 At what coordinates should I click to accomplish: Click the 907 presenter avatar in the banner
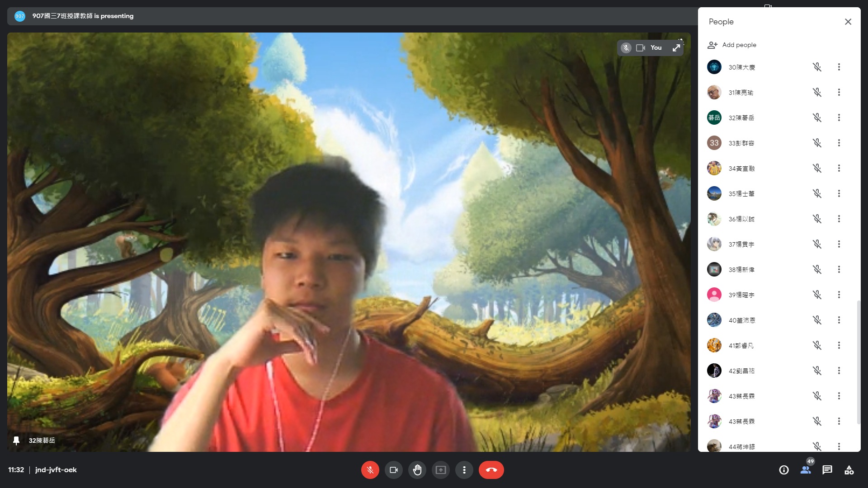point(20,16)
